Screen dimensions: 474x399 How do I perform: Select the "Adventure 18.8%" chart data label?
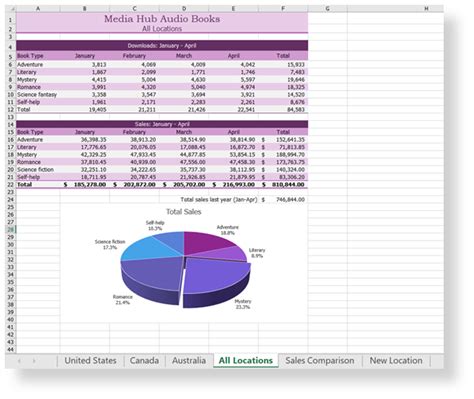coord(228,230)
